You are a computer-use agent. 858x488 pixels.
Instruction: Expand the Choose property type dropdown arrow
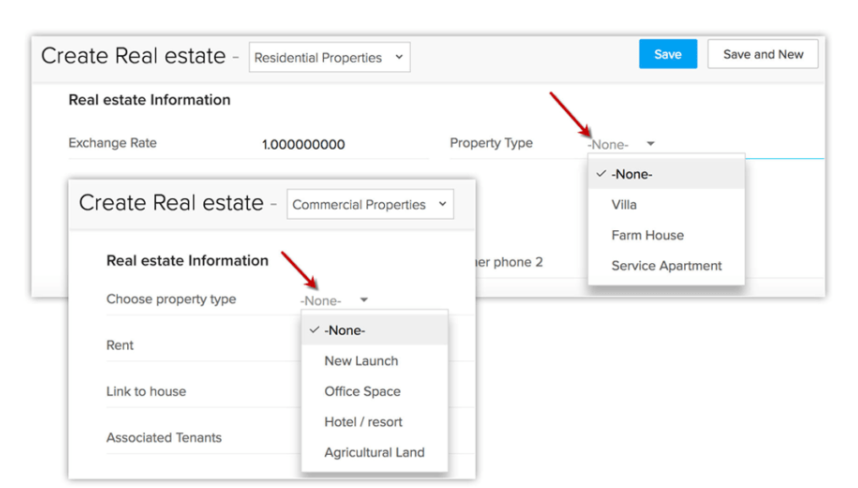tap(364, 300)
